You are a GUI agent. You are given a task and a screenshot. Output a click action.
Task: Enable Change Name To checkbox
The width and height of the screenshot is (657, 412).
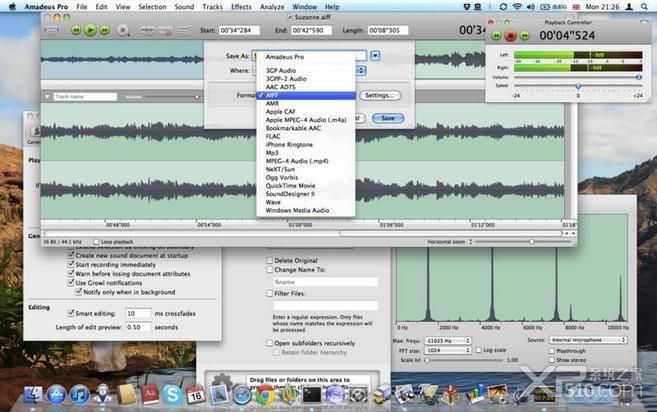click(x=269, y=269)
